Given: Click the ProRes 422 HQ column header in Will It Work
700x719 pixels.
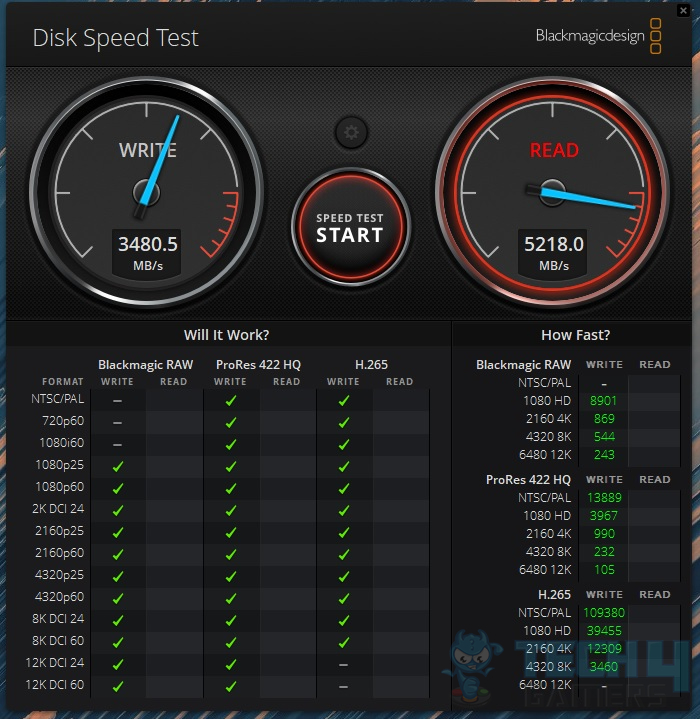Looking at the screenshot, I should [x=258, y=365].
